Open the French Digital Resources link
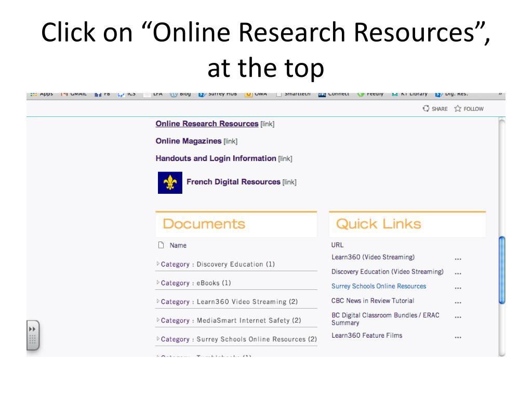The image size is (532, 399). pos(233,182)
